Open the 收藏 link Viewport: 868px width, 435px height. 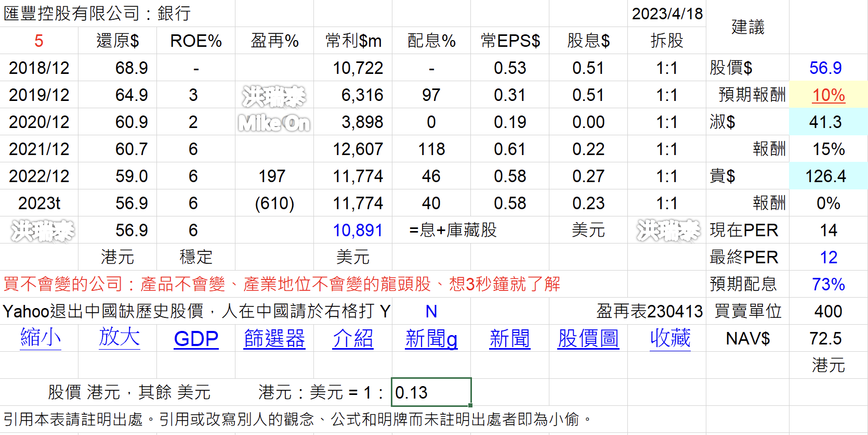pyautogui.click(x=670, y=338)
